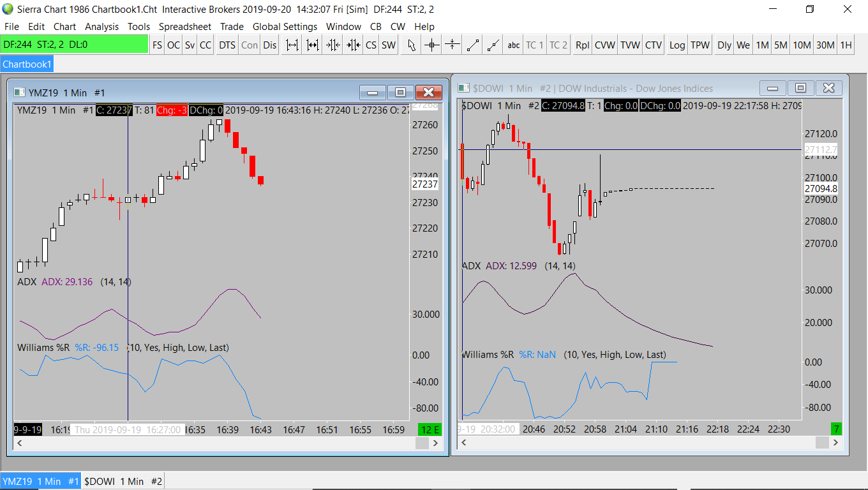Click the CS toolbar button
This screenshot has height=490, width=868.
pyautogui.click(x=371, y=45)
